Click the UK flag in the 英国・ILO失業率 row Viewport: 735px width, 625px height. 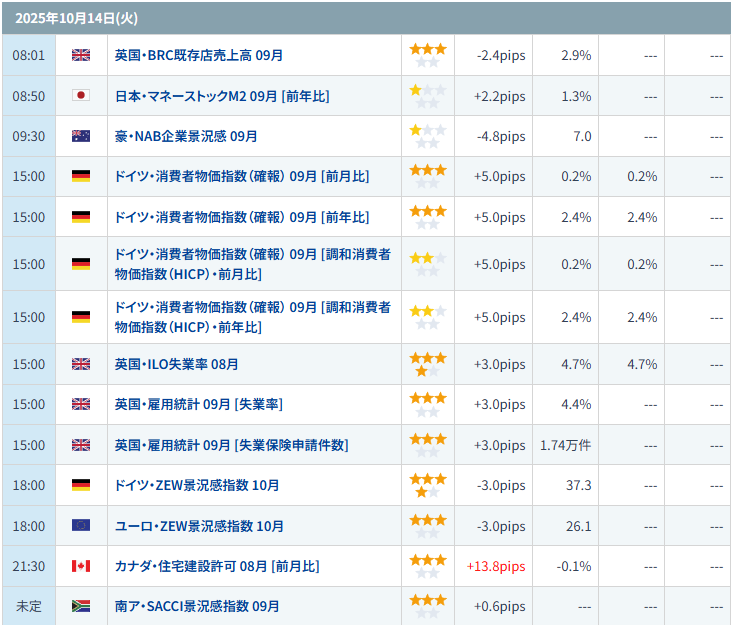point(81,364)
